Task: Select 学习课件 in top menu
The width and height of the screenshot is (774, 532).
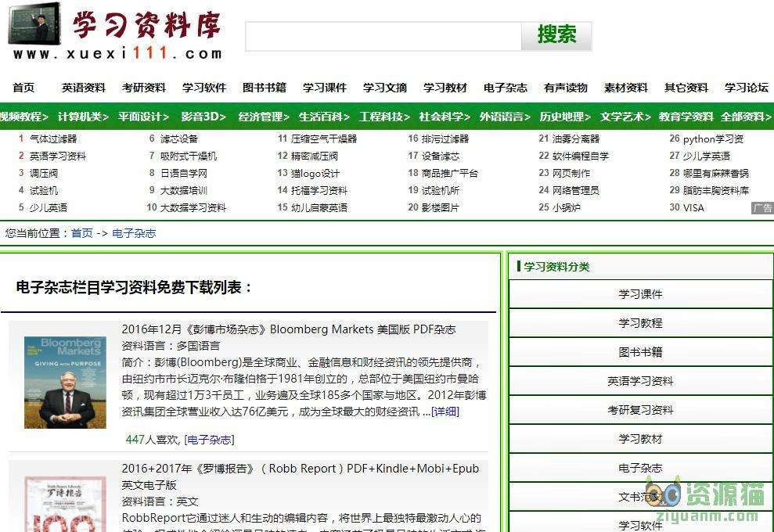Action: tap(324, 88)
